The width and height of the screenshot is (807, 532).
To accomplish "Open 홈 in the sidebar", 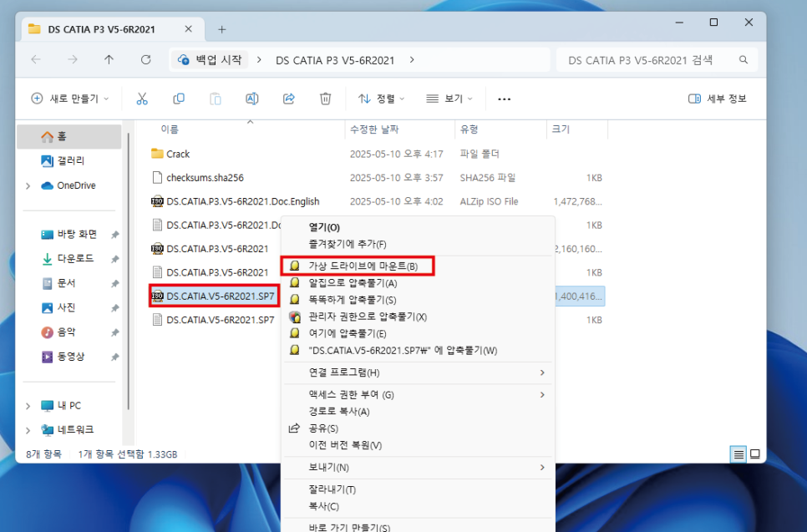I will (69, 136).
